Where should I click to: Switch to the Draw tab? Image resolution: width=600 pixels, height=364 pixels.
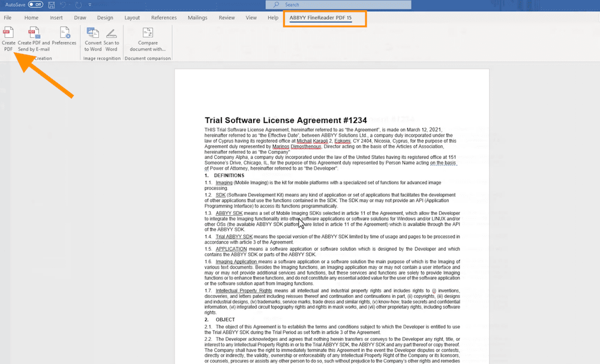pyautogui.click(x=80, y=17)
